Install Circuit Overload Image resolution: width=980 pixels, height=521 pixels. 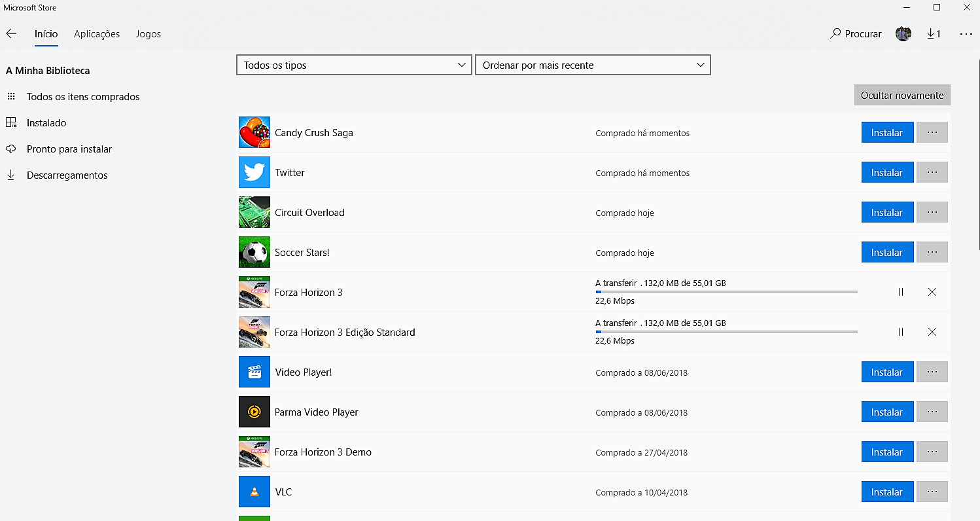click(887, 212)
